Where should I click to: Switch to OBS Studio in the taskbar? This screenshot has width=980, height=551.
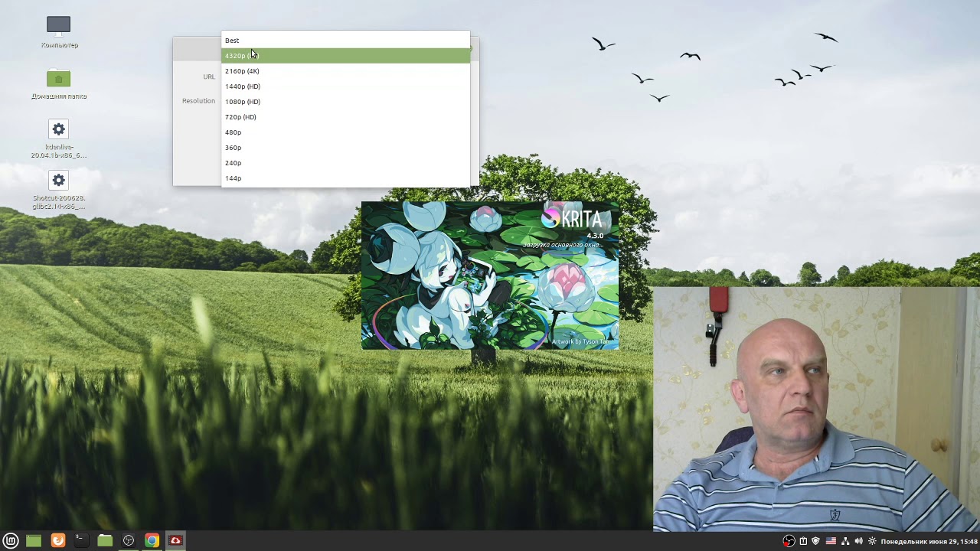pyautogui.click(x=129, y=540)
